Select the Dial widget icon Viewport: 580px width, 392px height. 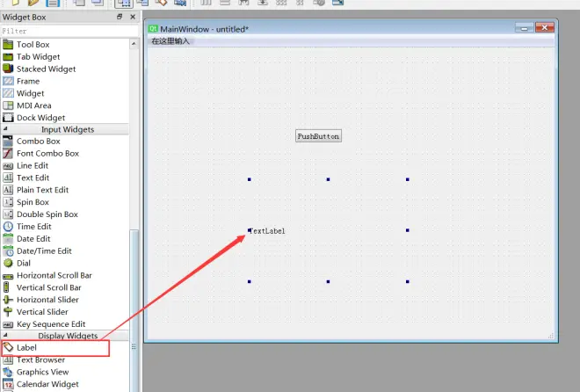[8, 263]
